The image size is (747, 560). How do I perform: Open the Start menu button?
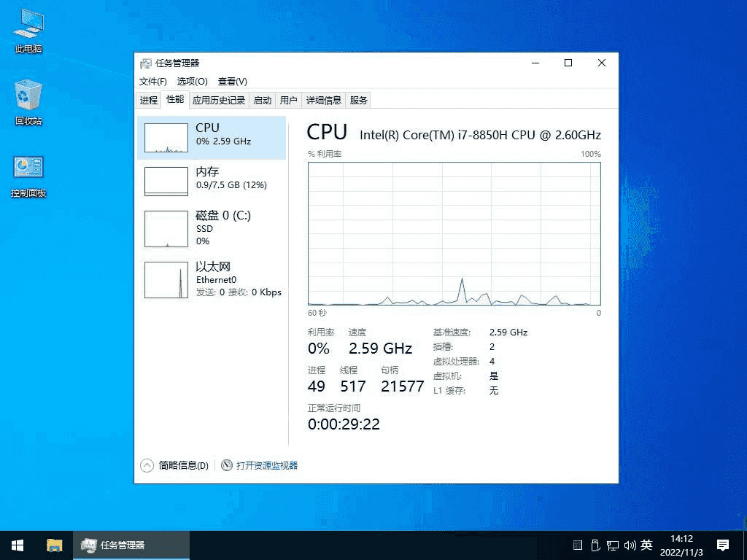(17, 545)
